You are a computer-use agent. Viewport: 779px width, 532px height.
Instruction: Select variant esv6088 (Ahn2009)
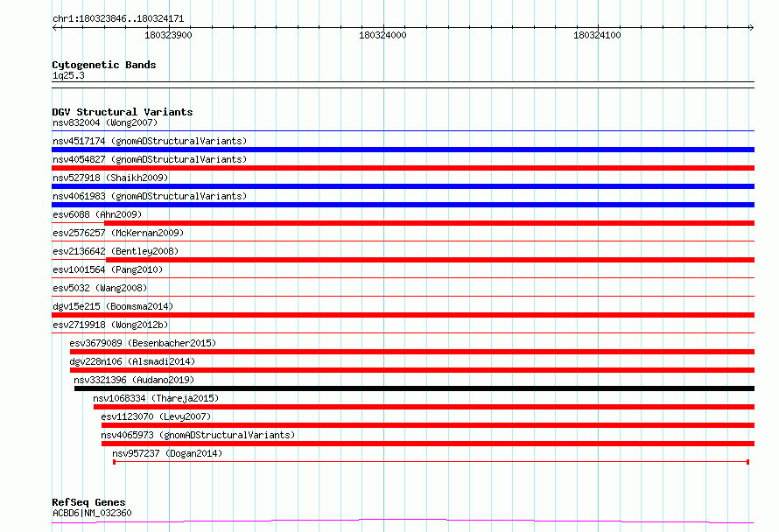point(97,214)
